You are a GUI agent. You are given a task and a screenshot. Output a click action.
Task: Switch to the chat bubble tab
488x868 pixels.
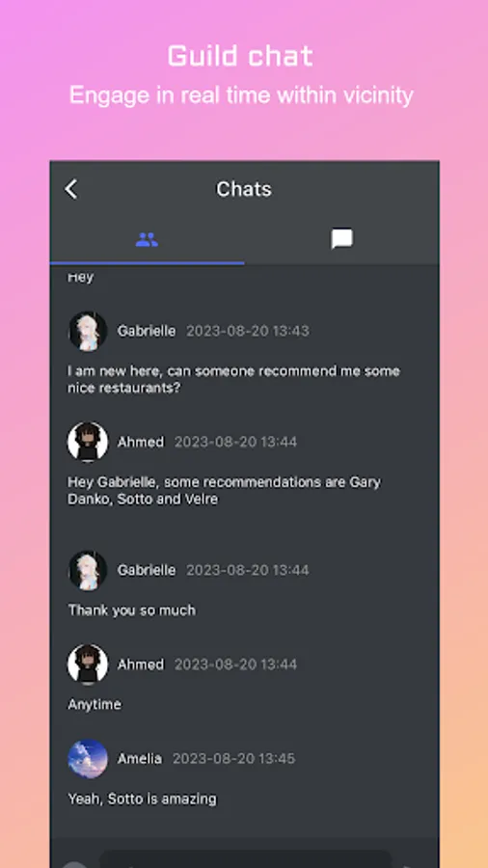(x=342, y=239)
